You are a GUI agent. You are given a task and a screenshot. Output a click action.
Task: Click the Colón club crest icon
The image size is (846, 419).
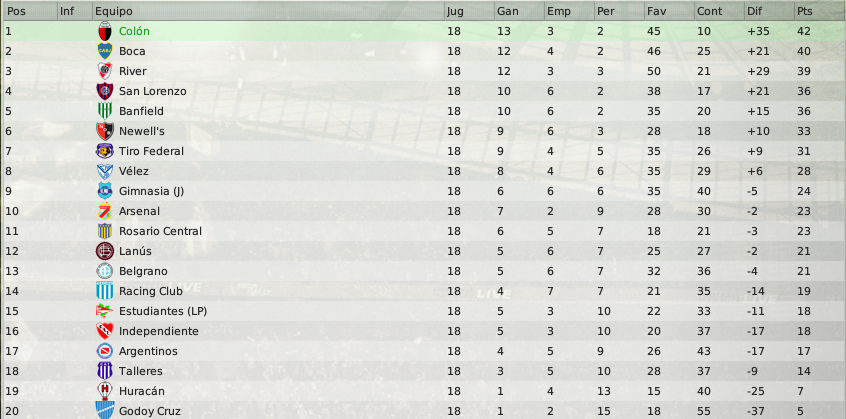(x=105, y=31)
